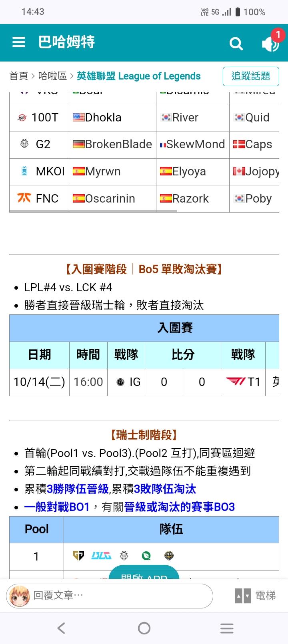This screenshot has width=288, height=644.
Task: Open the Android recent apps button
Action: 227,628
